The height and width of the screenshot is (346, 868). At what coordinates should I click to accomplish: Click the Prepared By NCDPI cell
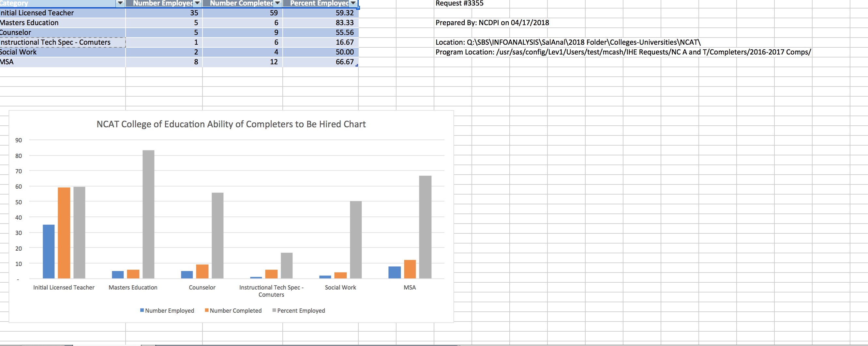coord(492,23)
